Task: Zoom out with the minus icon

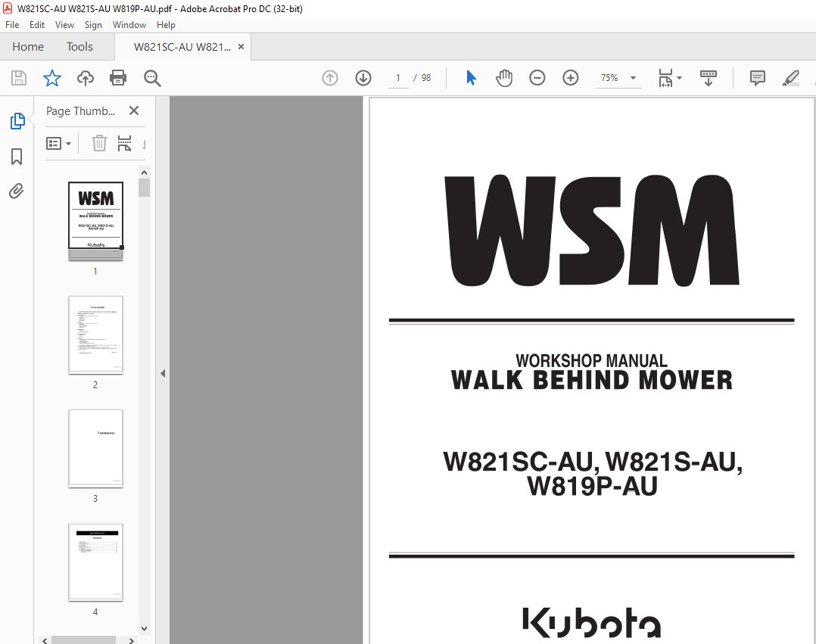Action: [537, 78]
